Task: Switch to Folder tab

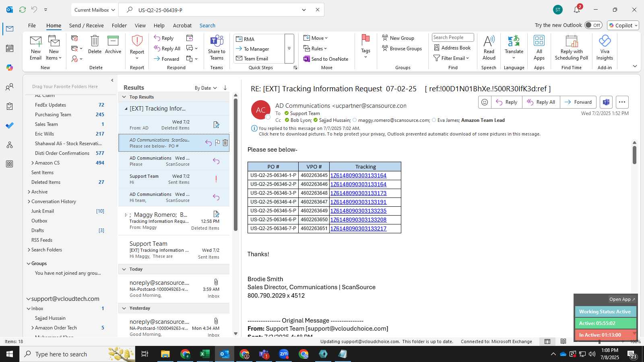Action: pos(119,25)
